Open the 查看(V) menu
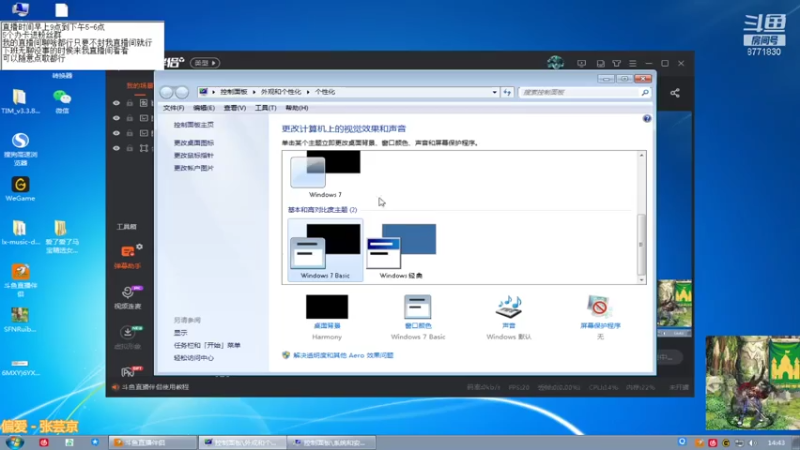 tap(235, 108)
